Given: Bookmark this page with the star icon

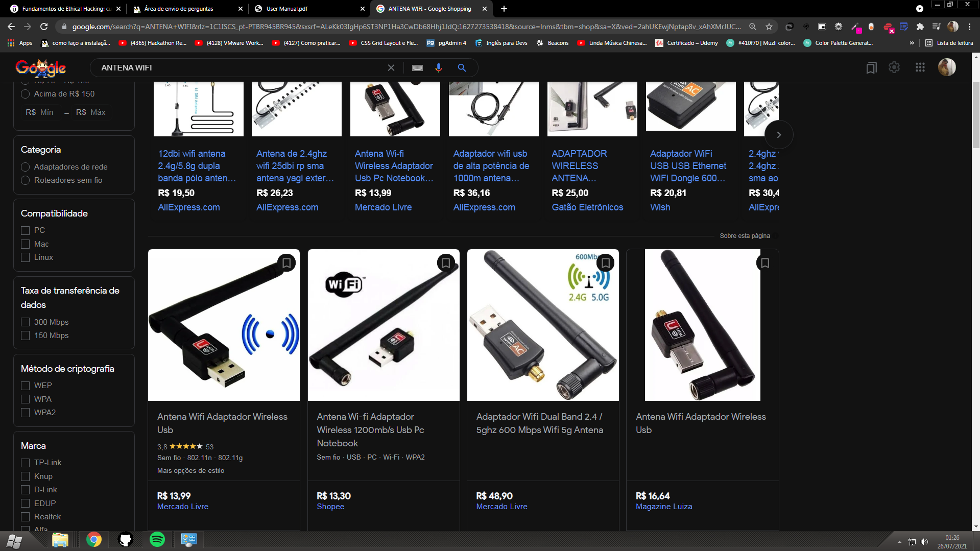Looking at the screenshot, I should click(x=769, y=27).
